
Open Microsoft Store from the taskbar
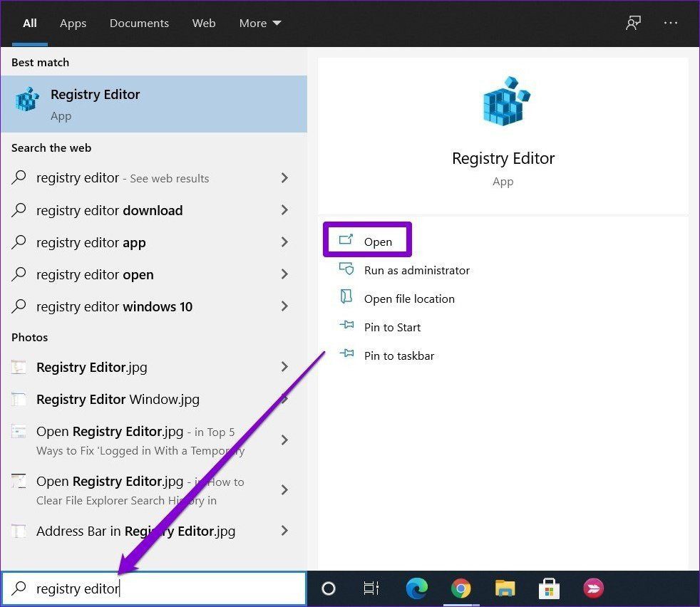[549, 588]
